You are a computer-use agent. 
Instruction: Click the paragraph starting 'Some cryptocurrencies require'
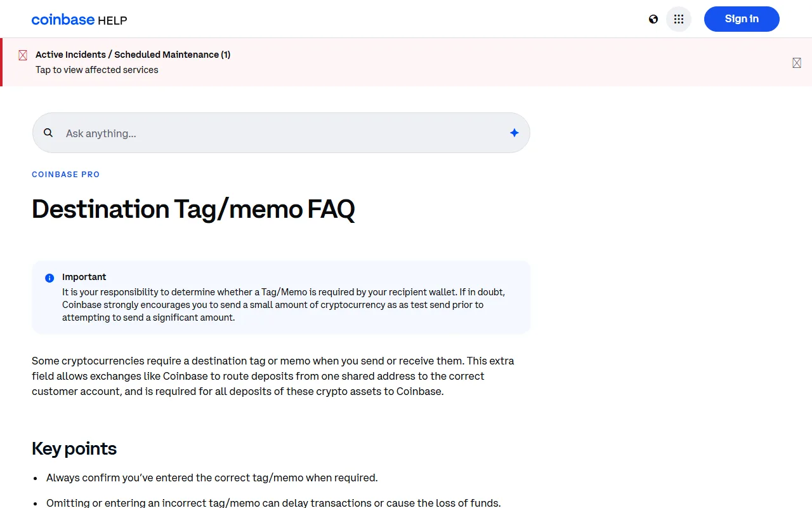(273, 376)
